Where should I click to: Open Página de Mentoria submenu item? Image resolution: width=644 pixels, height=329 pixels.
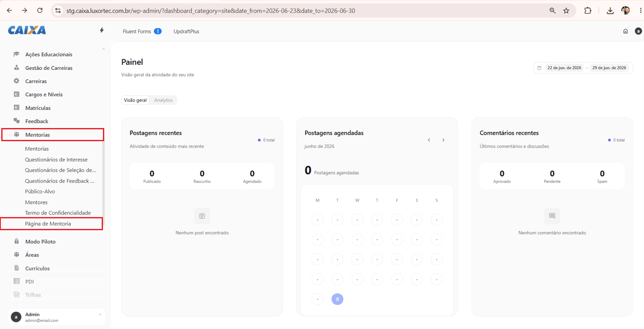tap(48, 223)
